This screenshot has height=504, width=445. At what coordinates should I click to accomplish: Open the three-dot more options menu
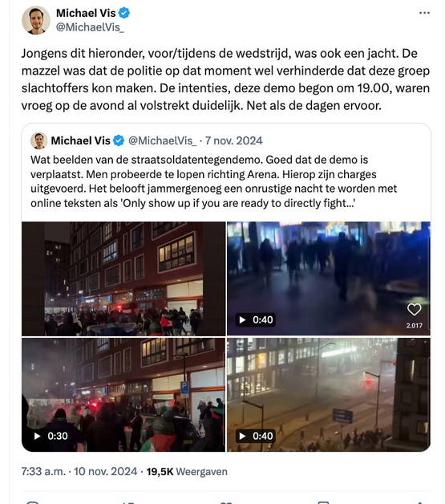pos(424,13)
